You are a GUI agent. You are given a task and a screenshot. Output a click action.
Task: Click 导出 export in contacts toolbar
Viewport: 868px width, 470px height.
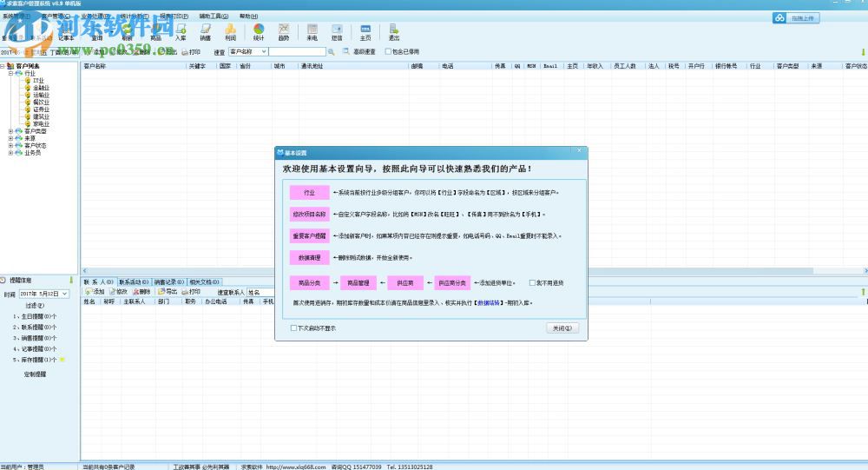pos(168,292)
